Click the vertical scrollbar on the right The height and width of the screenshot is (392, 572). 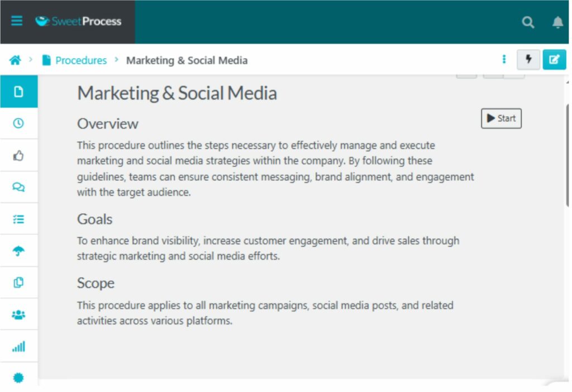(x=568, y=155)
